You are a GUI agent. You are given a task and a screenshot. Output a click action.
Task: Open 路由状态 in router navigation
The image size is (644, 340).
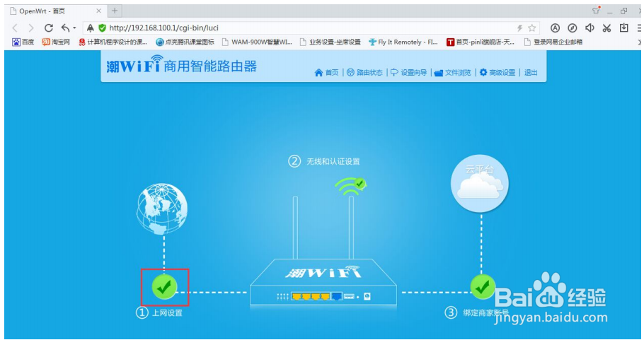click(364, 73)
